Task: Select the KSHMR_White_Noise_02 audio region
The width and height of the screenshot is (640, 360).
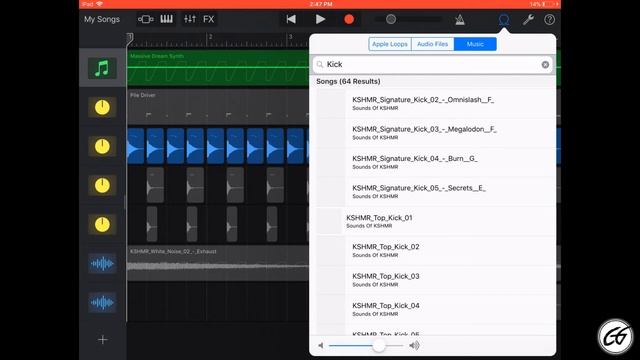Action: click(218, 263)
